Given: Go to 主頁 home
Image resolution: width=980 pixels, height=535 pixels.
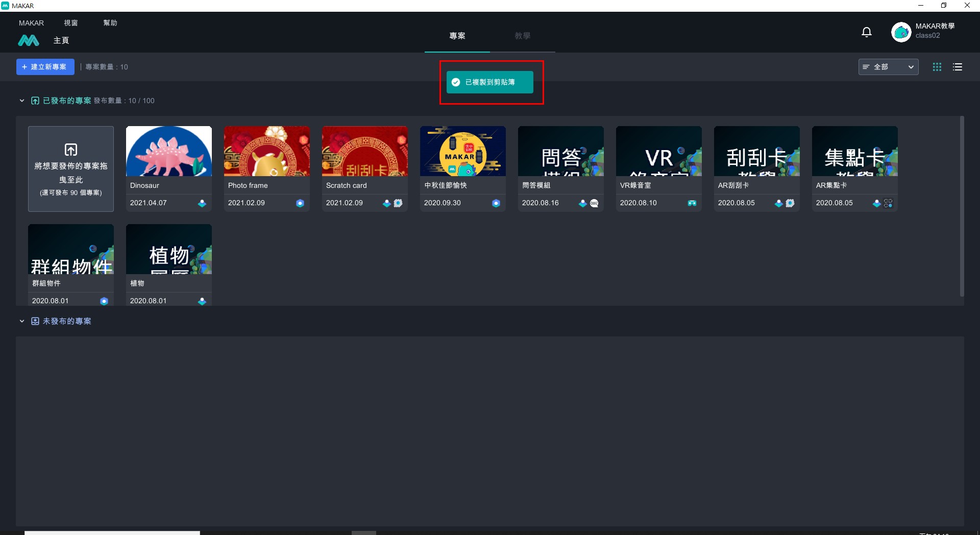Looking at the screenshot, I should 61,40.
